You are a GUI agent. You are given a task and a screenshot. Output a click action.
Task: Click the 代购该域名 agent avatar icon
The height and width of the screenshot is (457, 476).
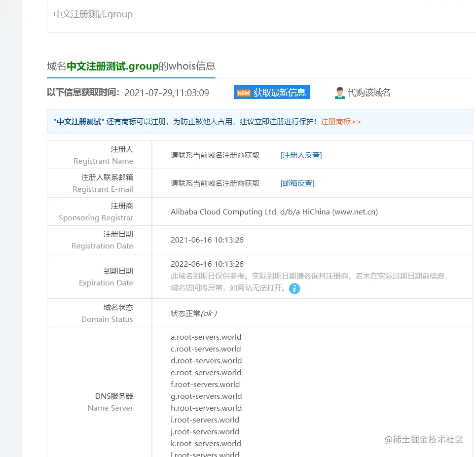coord(340,93)
